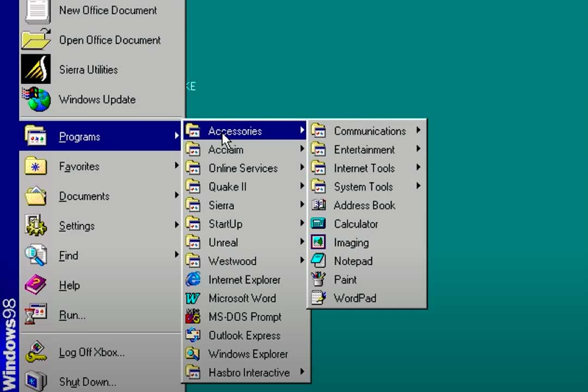Open MS-DOS Prompt entry

[245, 317]
